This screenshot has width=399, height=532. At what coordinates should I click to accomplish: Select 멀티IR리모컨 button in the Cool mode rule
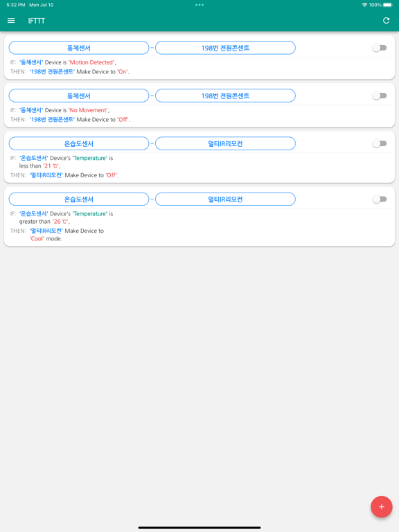(225, 199)
